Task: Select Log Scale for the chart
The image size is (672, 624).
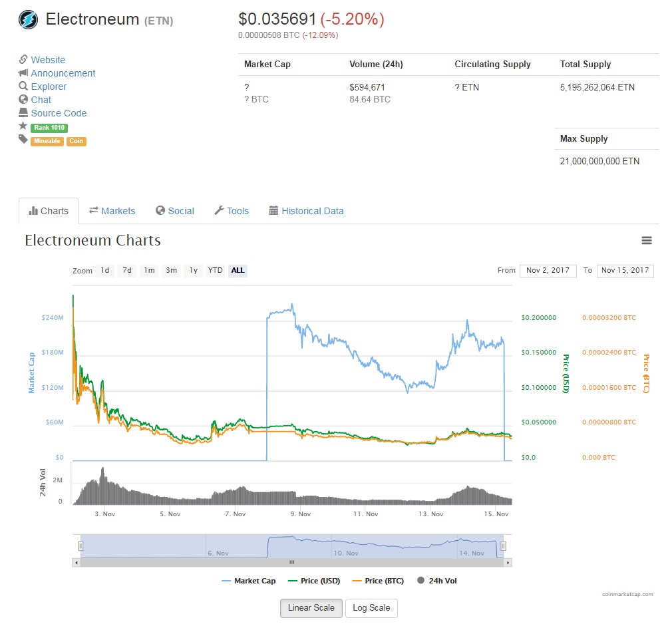Action: point(371,608)
